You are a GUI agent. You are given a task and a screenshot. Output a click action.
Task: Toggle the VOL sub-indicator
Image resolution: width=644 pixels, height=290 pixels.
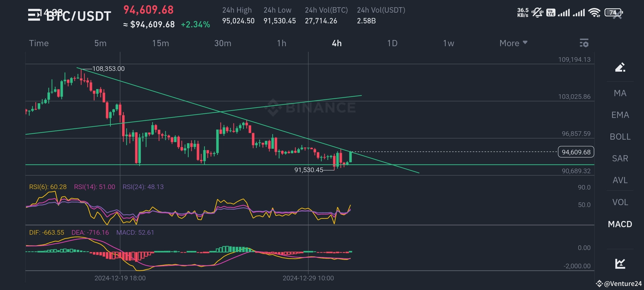pyautogui.click(x=620, y=202)
